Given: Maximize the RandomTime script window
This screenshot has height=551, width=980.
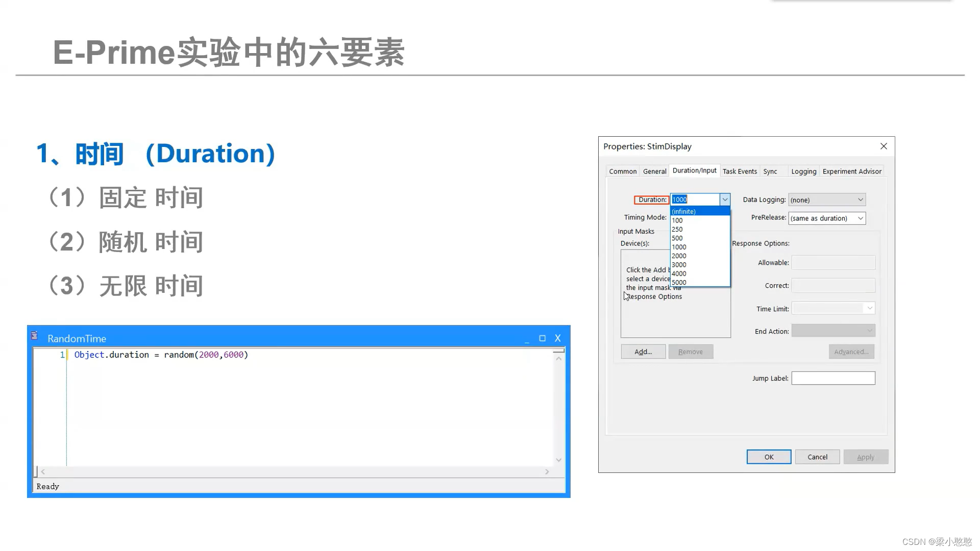Looking at the screenshot, I should (x=542, y=338).
